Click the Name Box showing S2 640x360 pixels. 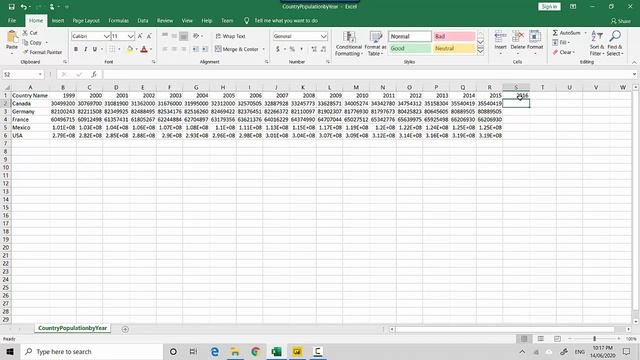[x=22, y=74]
